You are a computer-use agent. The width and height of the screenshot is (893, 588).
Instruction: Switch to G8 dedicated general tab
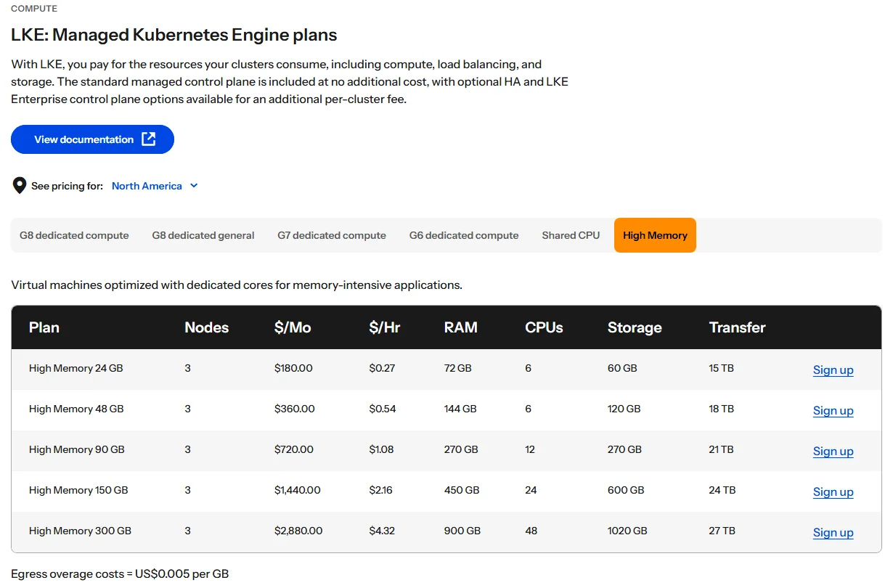[203, 235]
